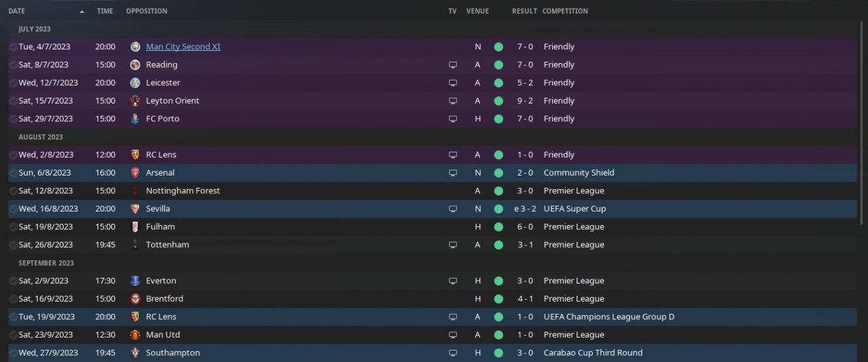Collapse the September 2023 month group

pyautogui.click(x=46, y=263)
